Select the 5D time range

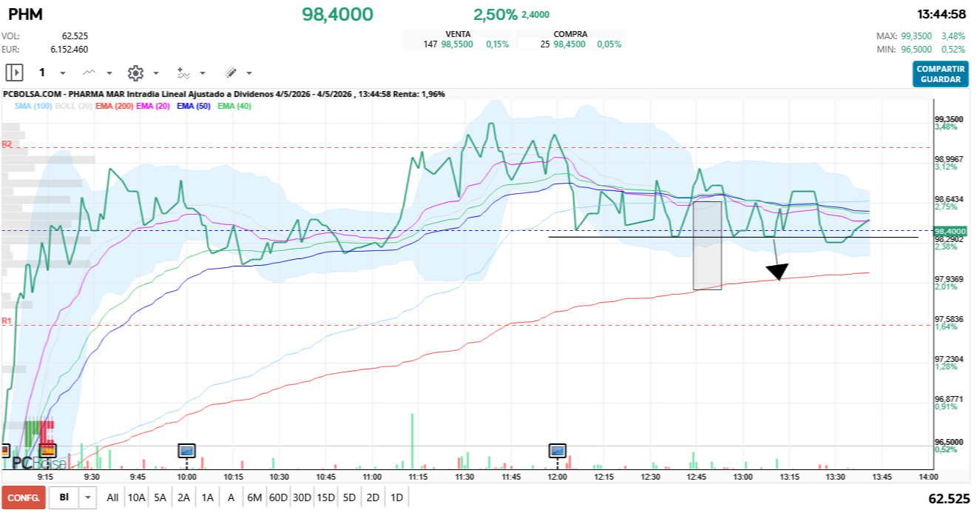pos(349,497)
